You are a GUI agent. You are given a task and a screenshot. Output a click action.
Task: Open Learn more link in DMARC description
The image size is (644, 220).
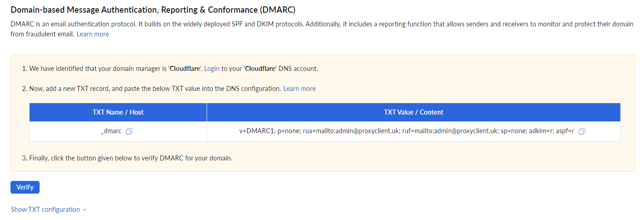[x=93, y=34]
